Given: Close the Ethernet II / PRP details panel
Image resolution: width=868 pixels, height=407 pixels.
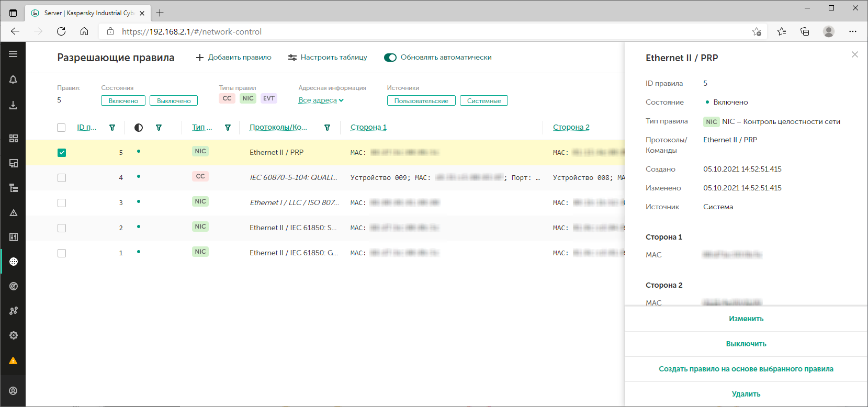Looking at the screenshot, I should tap(854, 54).
